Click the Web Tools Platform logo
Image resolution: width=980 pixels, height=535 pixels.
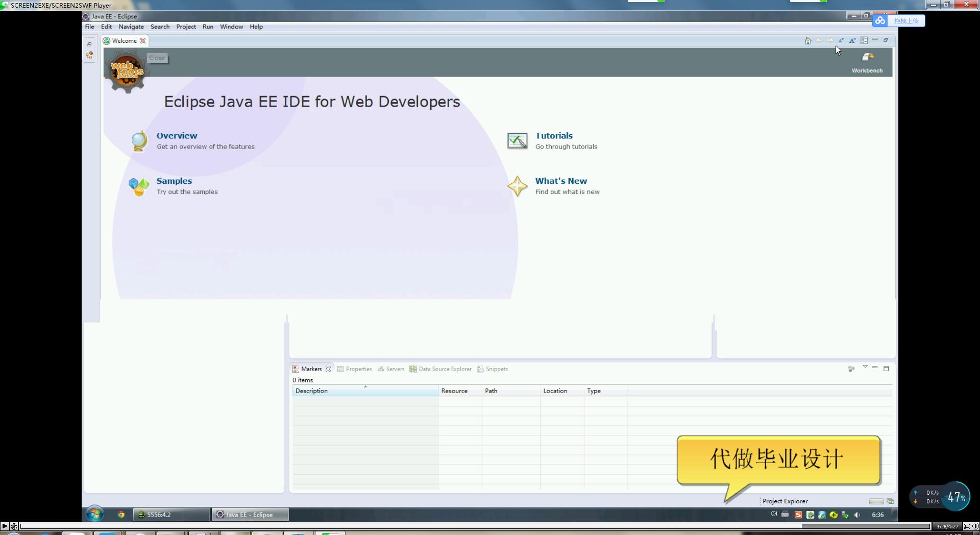pyautogui.click(x=127, y=70)
